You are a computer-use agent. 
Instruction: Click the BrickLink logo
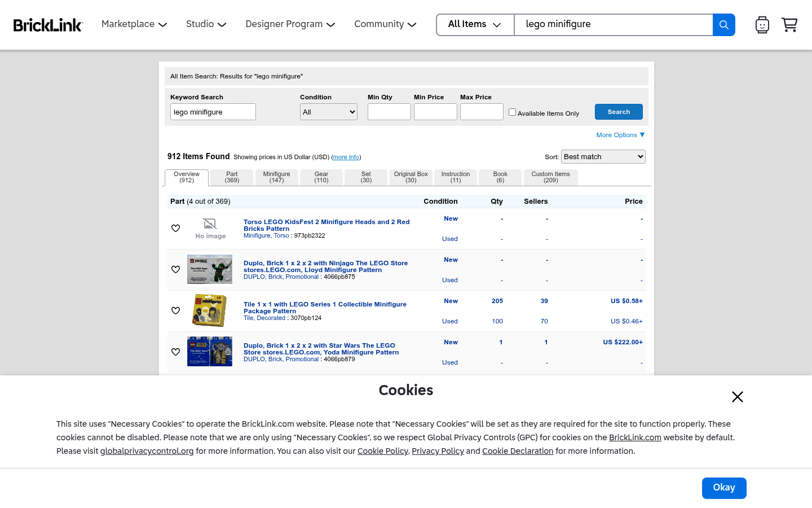(48, 25)
